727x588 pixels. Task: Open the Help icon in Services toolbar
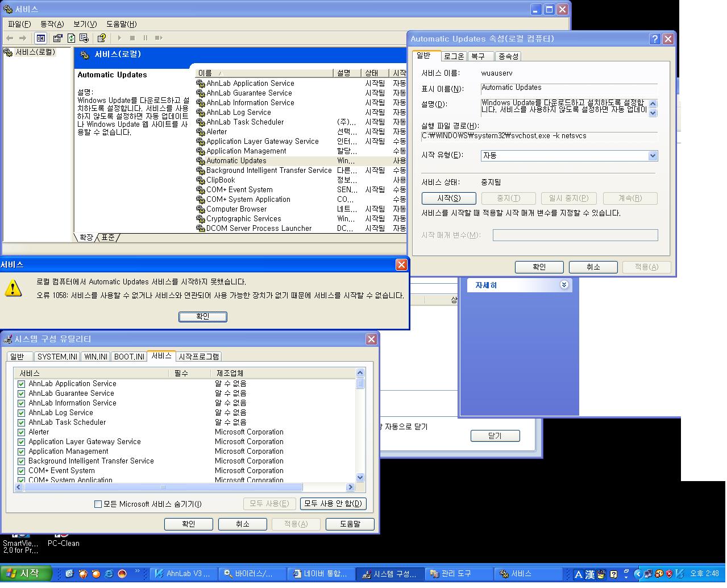coord(102,38)
